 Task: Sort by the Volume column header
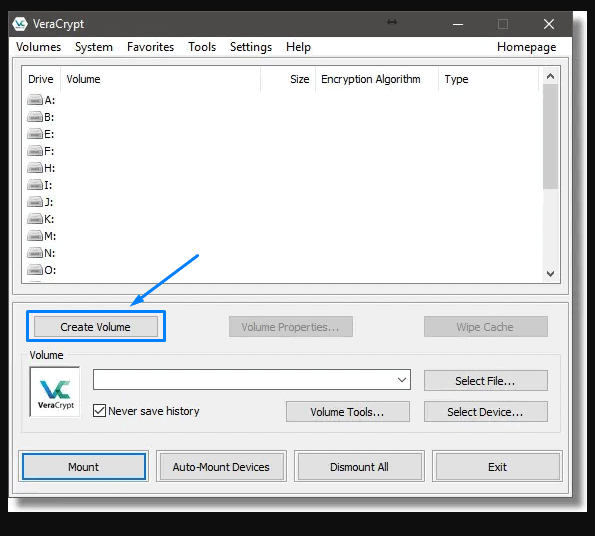[x=161, y=79]
